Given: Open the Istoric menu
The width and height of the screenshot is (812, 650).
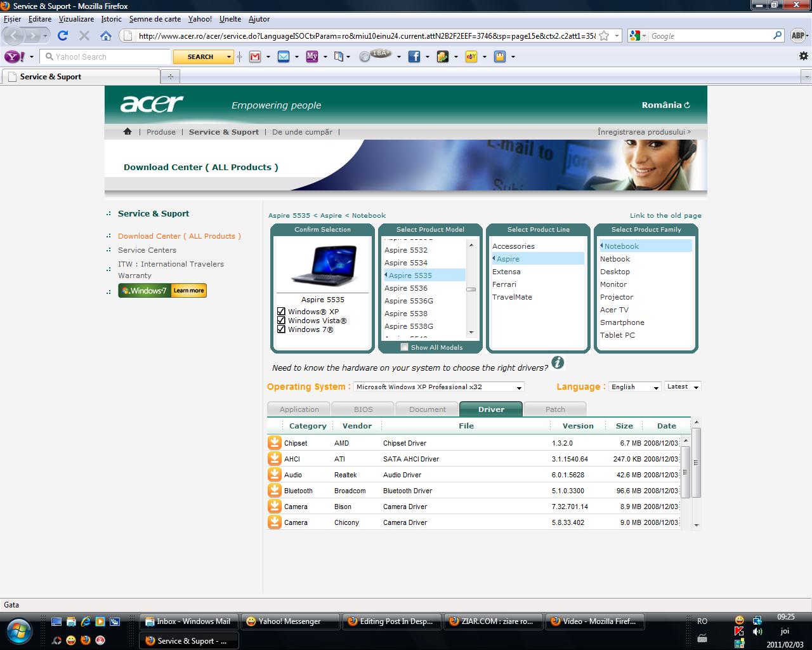Looking at the screenshot, I should click(112, 19).
